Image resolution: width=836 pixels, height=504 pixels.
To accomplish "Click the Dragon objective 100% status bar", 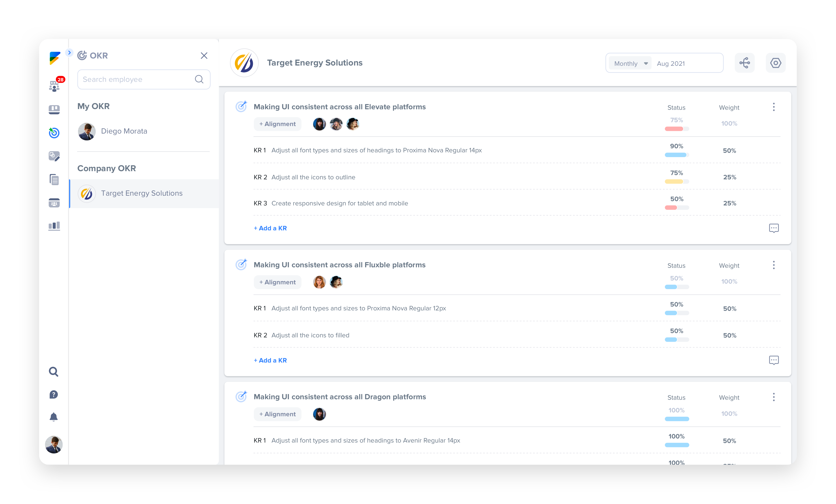I will pyautogui.click(x=677, y=419).
